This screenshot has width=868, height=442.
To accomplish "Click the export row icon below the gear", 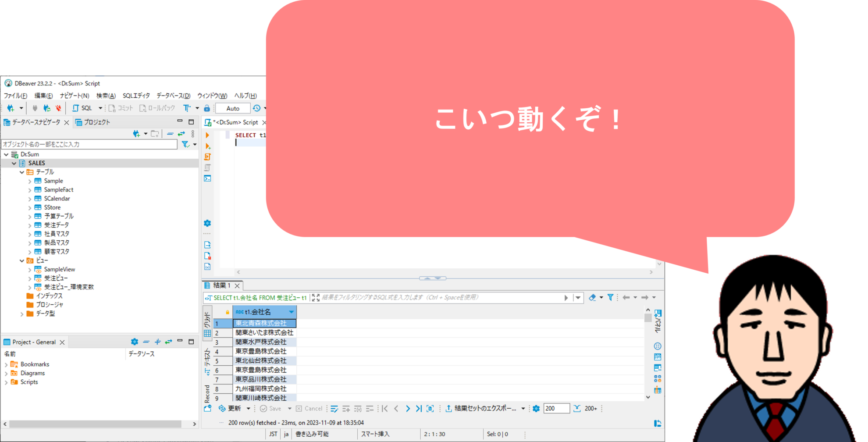I will click(207, 245).
